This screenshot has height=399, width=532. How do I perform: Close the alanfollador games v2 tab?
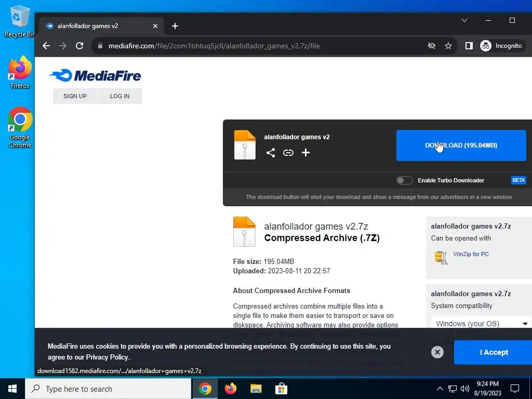click(155, 26)
